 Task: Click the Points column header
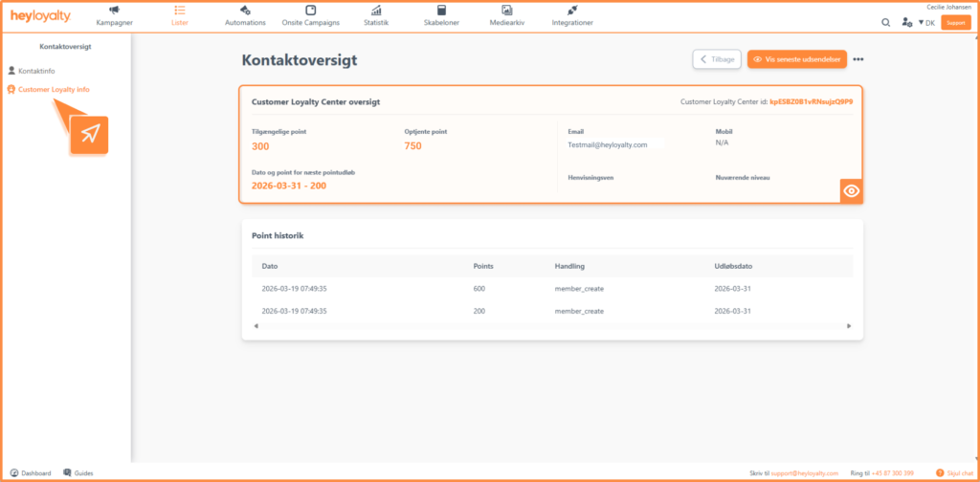click(483, 266)
